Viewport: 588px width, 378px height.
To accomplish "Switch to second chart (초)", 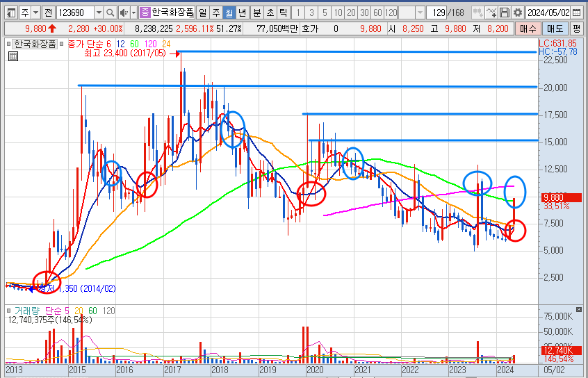I will [270, 13].
